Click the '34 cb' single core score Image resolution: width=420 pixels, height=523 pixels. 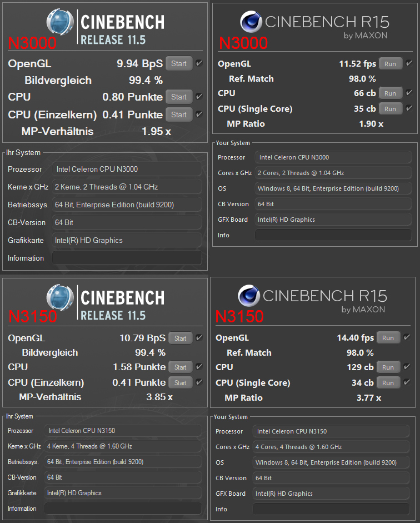[x=363, y=382]
